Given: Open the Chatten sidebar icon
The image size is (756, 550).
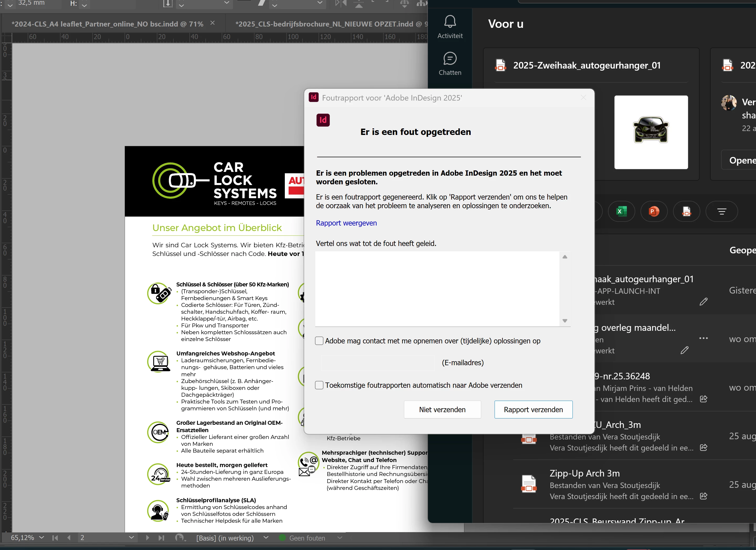Looking at the screenshot, I should point(450,59).
